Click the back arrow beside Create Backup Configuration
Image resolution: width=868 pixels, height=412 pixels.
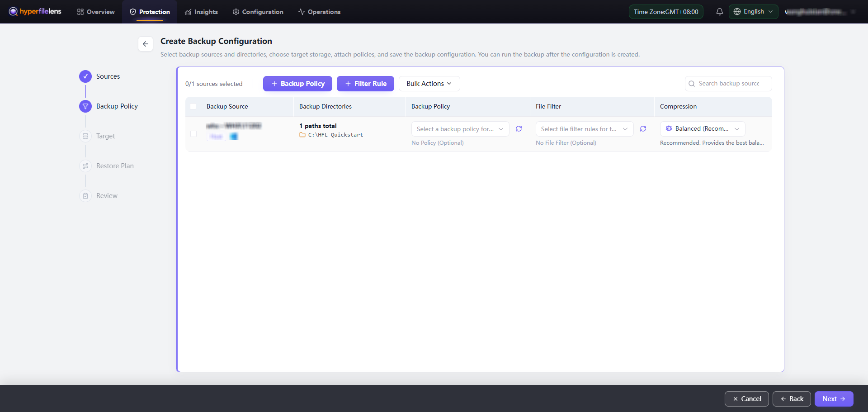pos(146,44)
